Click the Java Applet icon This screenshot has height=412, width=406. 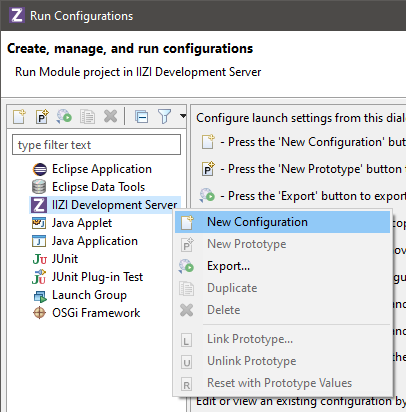point(39,223)
